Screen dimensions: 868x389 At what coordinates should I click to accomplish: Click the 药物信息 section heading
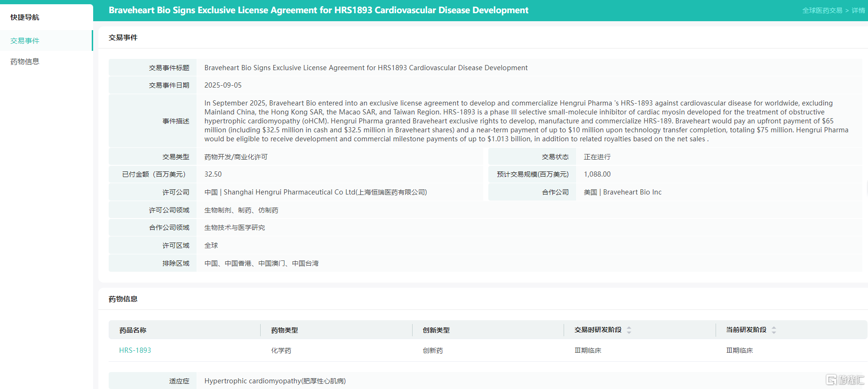123,299
